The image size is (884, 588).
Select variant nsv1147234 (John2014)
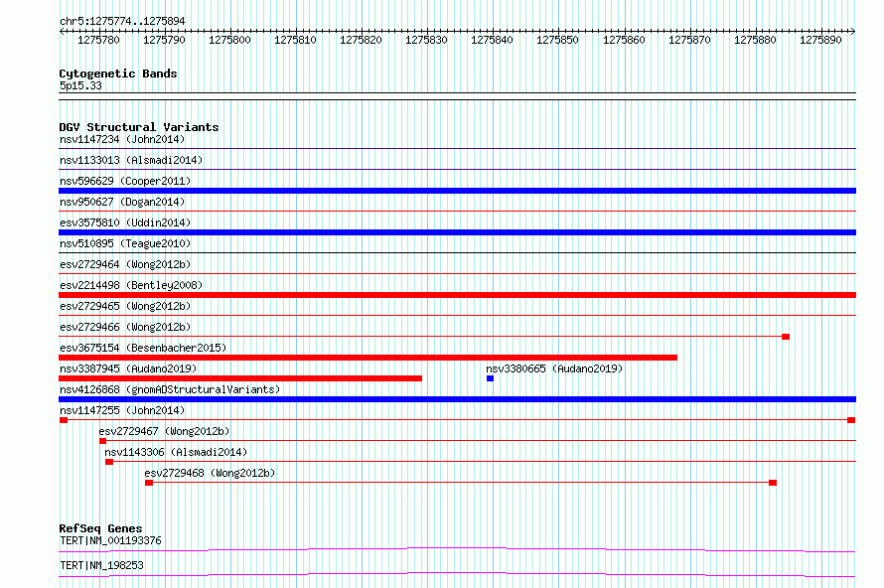point(122,139)
